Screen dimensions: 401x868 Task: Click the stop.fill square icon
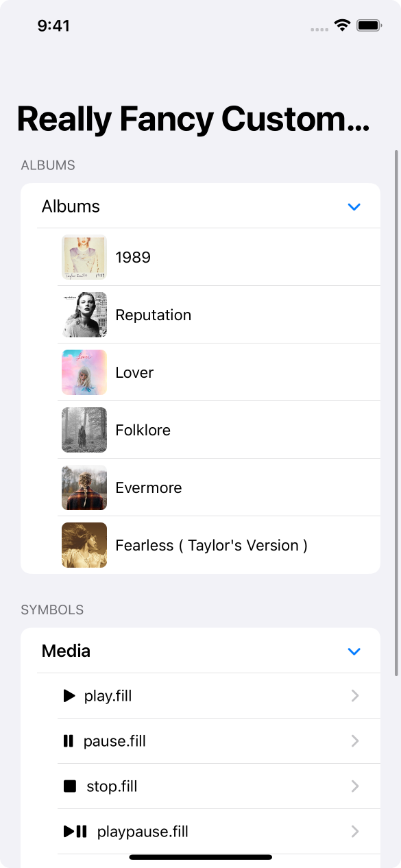coord(69,786)
